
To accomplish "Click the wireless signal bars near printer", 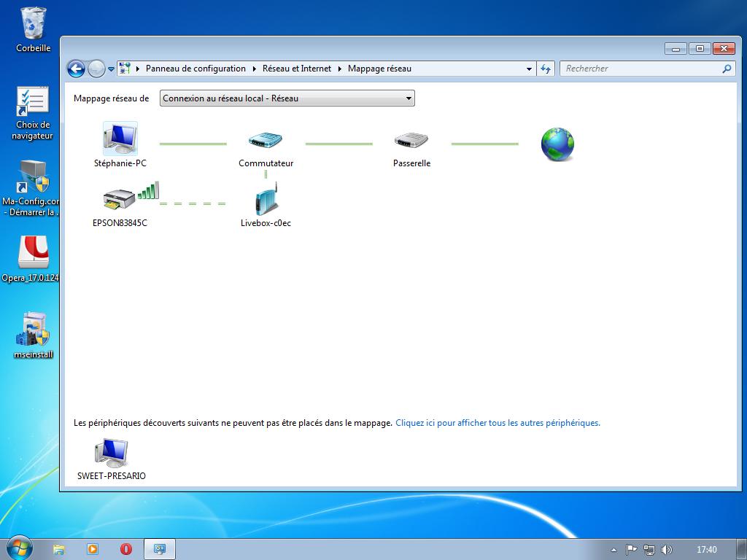I will pyautogui.click(x=148, y=190).
